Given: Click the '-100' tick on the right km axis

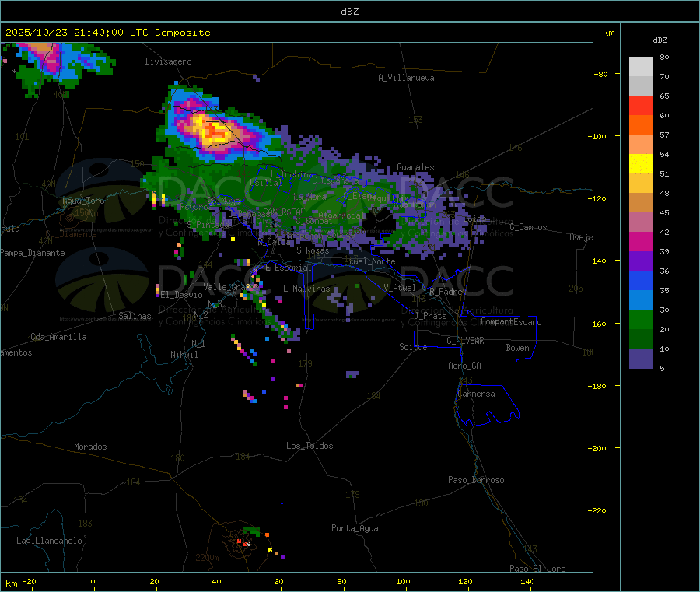Looking at the screenshot, I should (597, 136).
